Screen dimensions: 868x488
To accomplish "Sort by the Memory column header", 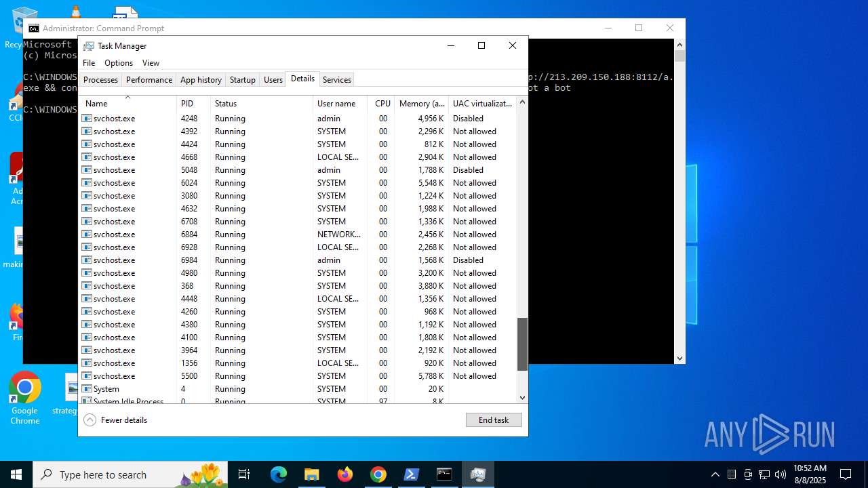I will point(422,103).
